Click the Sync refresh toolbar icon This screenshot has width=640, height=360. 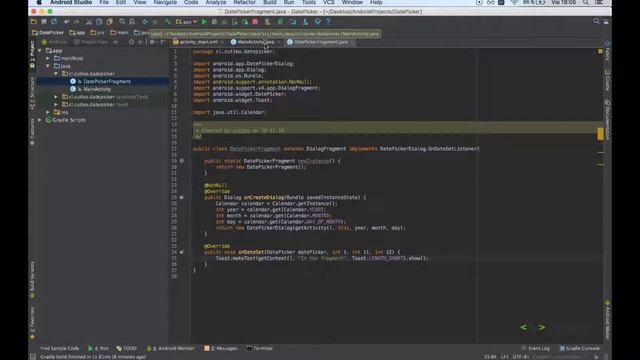[54, 22]
